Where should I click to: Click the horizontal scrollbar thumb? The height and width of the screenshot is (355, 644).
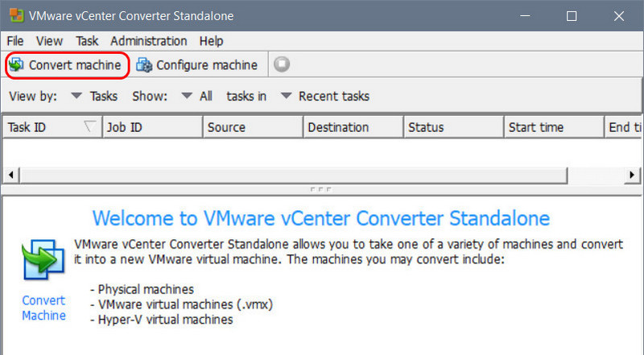point(294,175)
